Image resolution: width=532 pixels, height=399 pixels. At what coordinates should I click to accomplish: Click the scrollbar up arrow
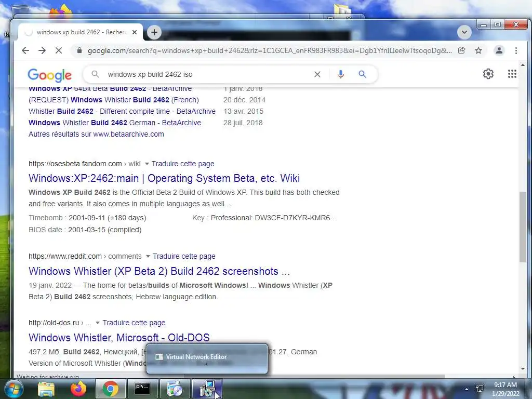(x=523, y=65)
